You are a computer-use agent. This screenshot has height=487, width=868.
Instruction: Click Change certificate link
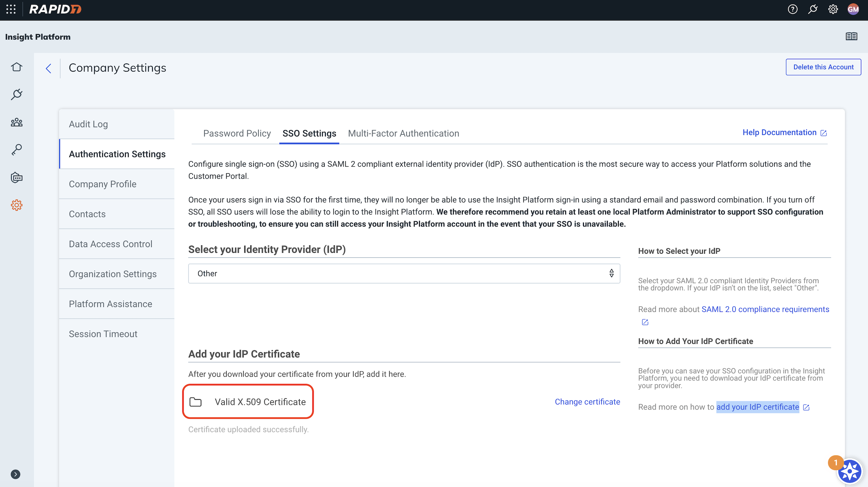tap(587, 402)
